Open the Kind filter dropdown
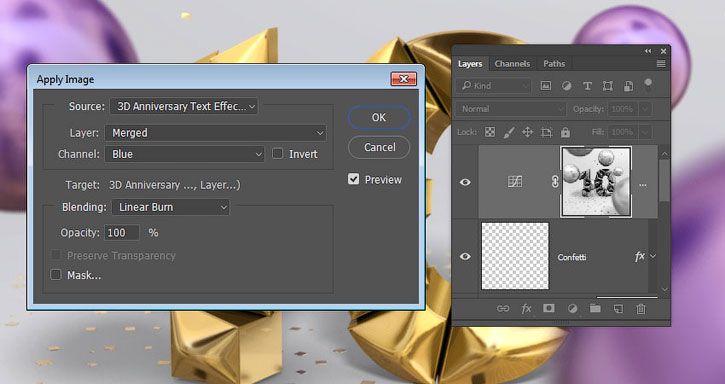The width and height of the screenshot is (725, 384). coord(493,86)
